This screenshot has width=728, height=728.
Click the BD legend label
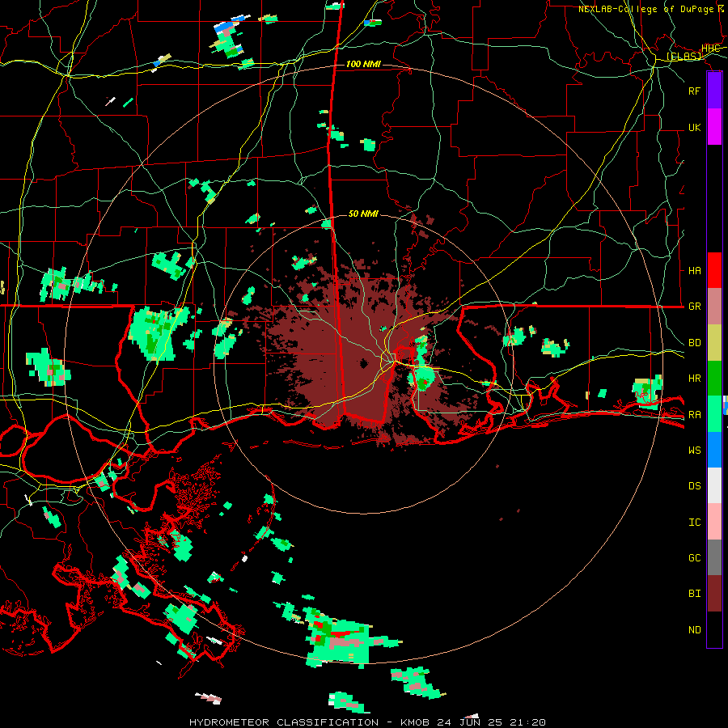coord(694,343)
